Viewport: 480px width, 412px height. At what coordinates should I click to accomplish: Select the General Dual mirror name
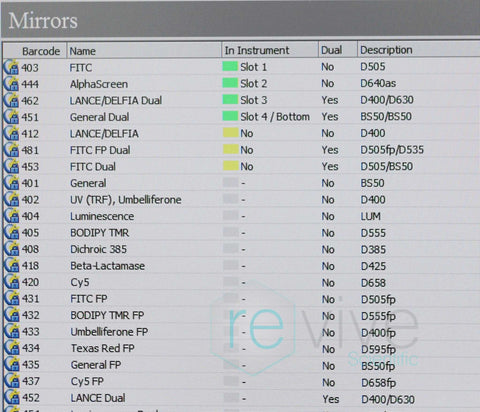coord(99,117)
